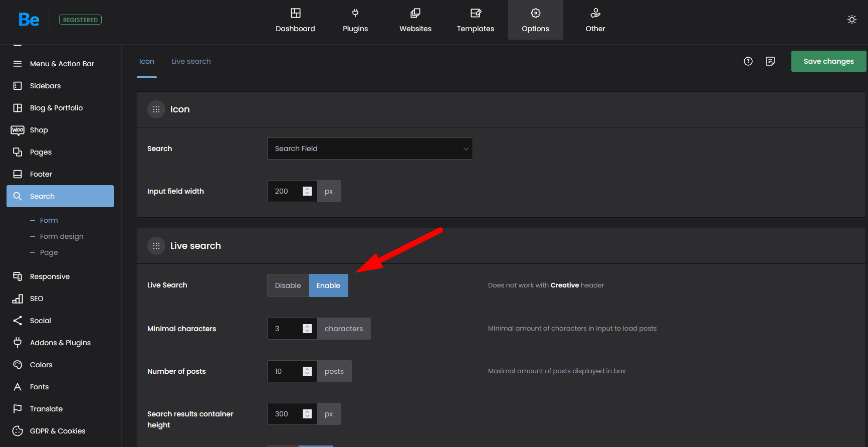Switch to the Live search tab
868x447 pixels.
pyautogui.click(x=191, y=61)
